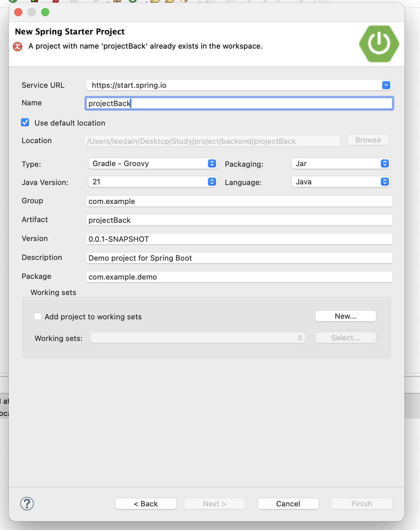The width and height of the screenshot is (420, 530).
Task: Click the Back button
Action: [146, 504]
